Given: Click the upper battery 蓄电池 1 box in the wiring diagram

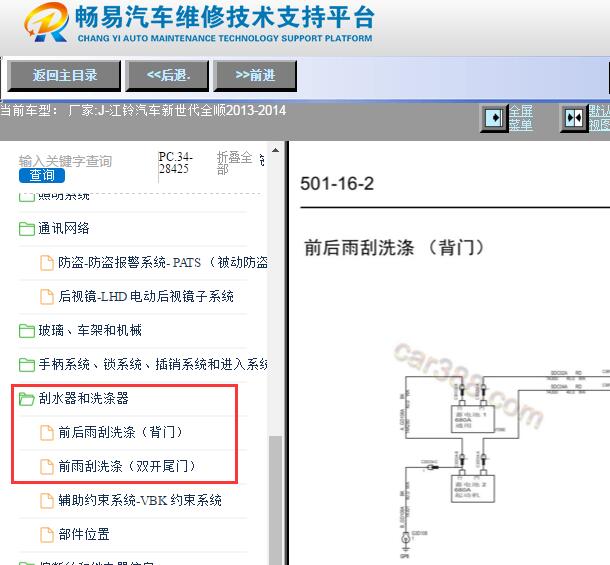Looking at the screenshot, I should point(473,419).
